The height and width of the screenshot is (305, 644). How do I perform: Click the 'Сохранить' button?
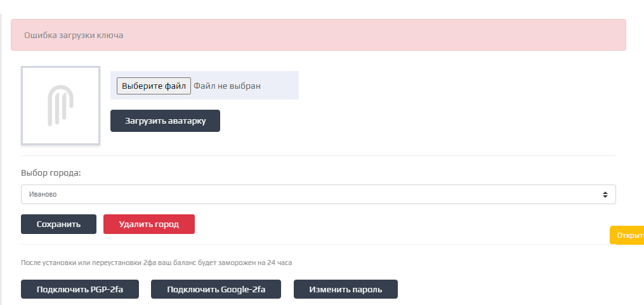click(59, 224)
